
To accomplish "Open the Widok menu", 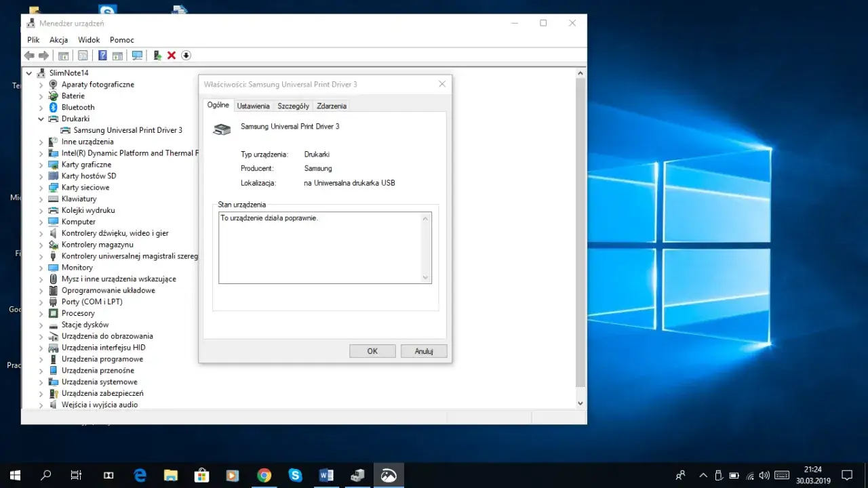I will click(x=88, y=39).
